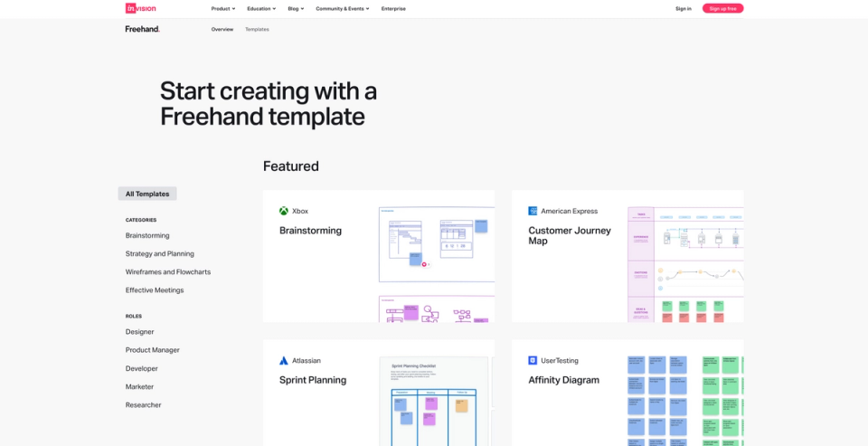868x446 pixels.
Task: Choose the Marketer role
Action: 139,386
